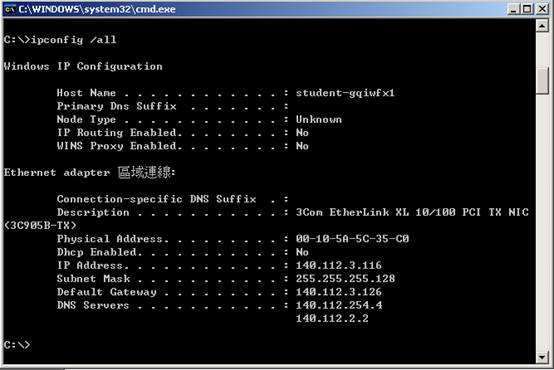Click the default gateway 140.112.3.126

(x=339, y=292)
